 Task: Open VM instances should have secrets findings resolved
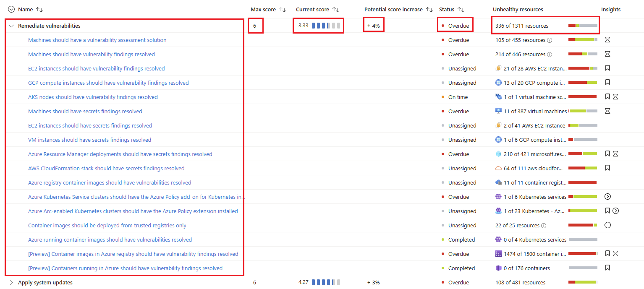(89, 140)
